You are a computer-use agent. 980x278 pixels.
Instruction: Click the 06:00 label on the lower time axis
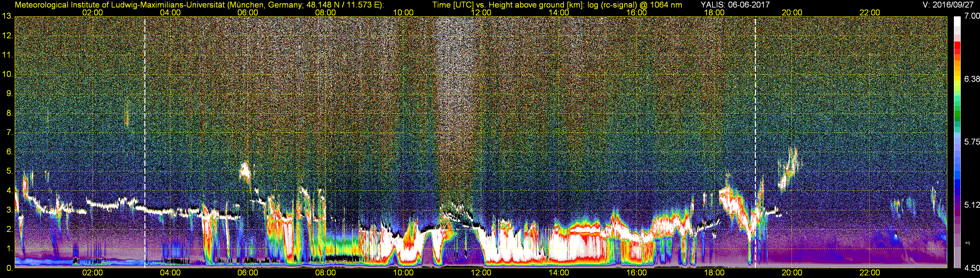coord(248,273)
